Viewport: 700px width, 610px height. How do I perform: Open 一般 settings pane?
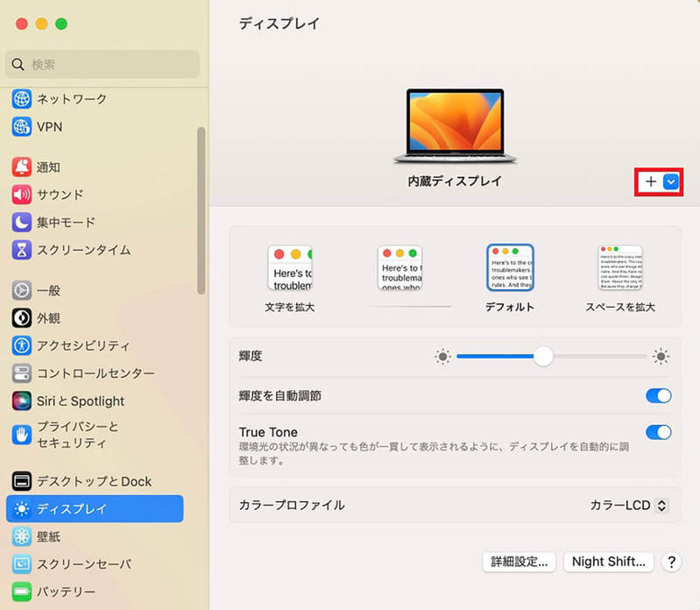95,290
